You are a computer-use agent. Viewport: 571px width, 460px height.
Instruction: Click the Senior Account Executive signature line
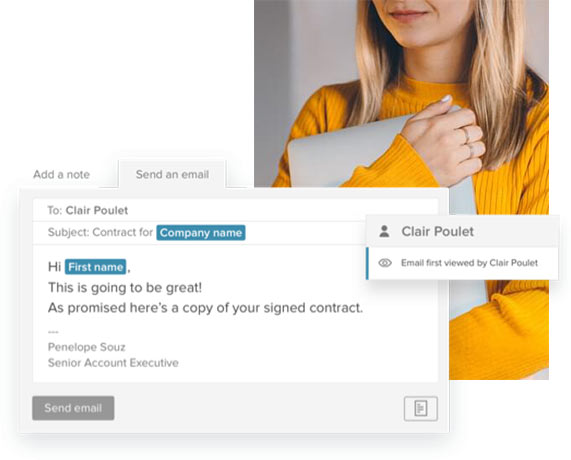click(x=113, y=363)
